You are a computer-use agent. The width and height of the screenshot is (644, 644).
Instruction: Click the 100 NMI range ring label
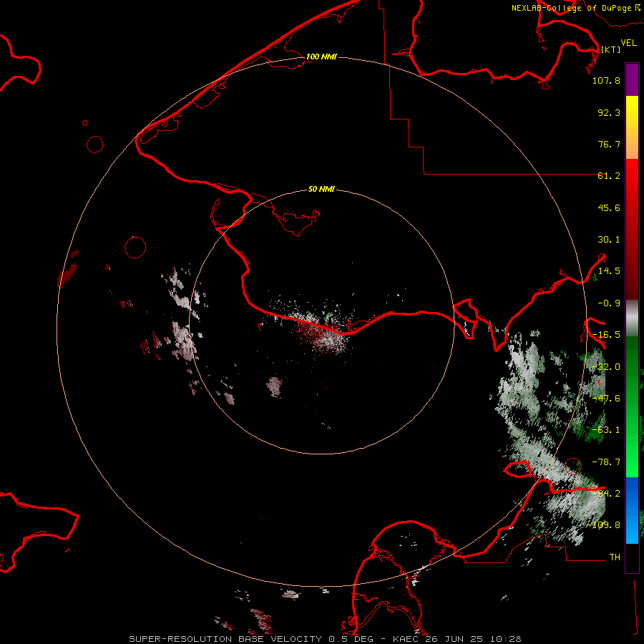coord(321,57)
